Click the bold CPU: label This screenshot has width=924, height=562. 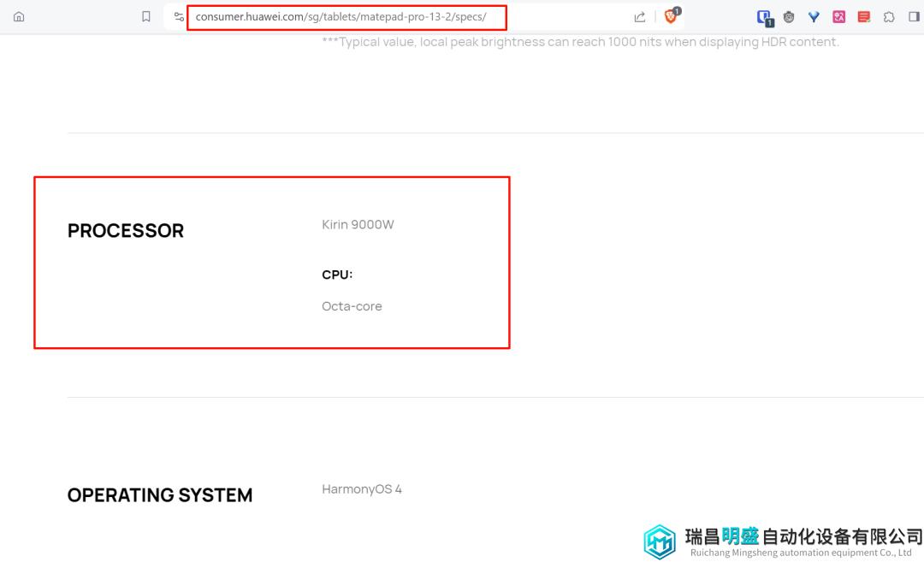(x=337, y=275)
